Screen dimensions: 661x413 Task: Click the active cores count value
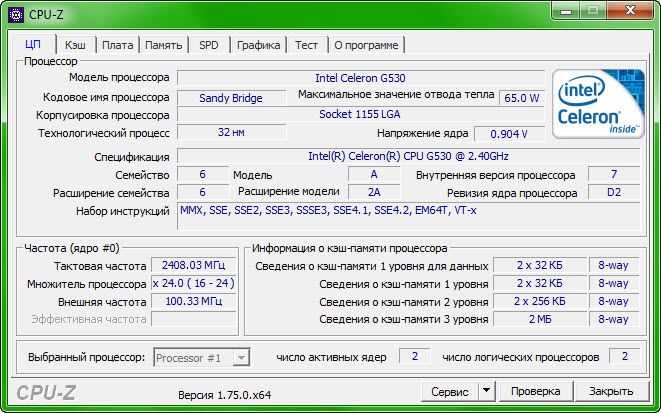pos(415,357)
